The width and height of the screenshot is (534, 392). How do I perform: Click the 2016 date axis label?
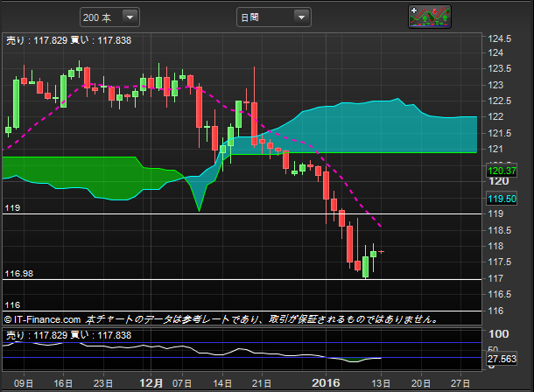(x=326, y=383)
